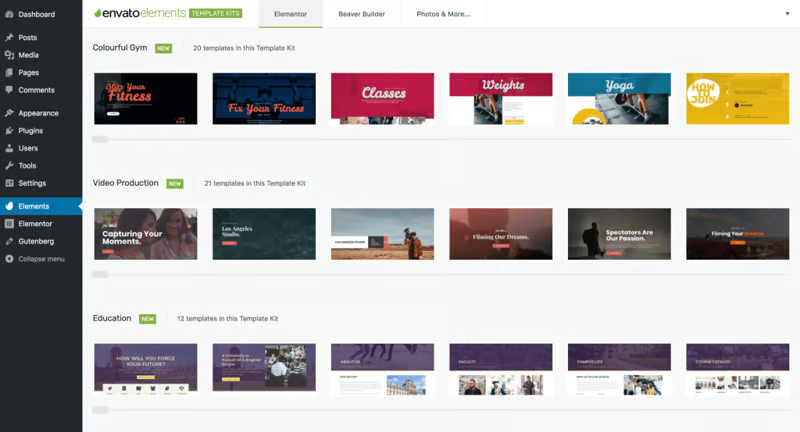800x432 pixels.
Task: Click the Plugins plug icon
Action: 9,131
